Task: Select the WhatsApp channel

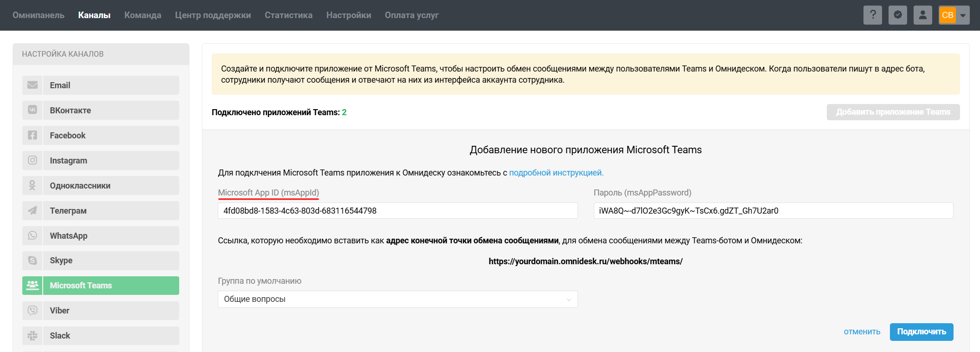Action: pyautogui.click(x=101, y=236)
